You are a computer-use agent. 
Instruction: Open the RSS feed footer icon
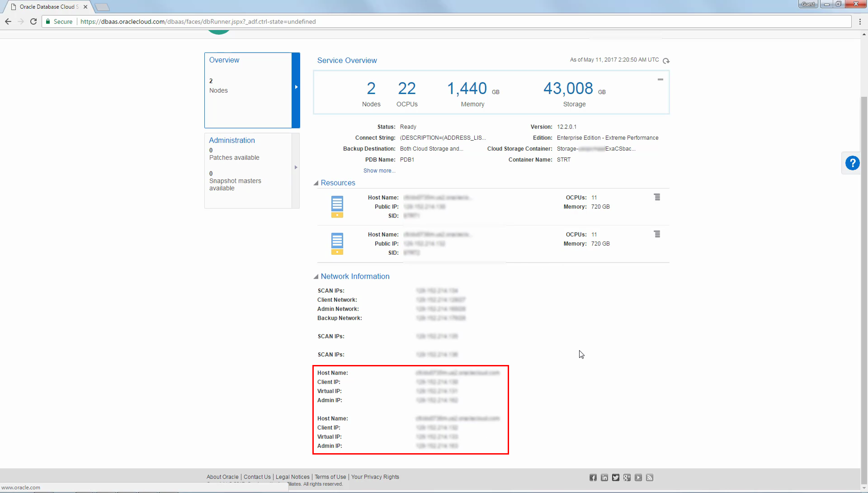[650, 478]
